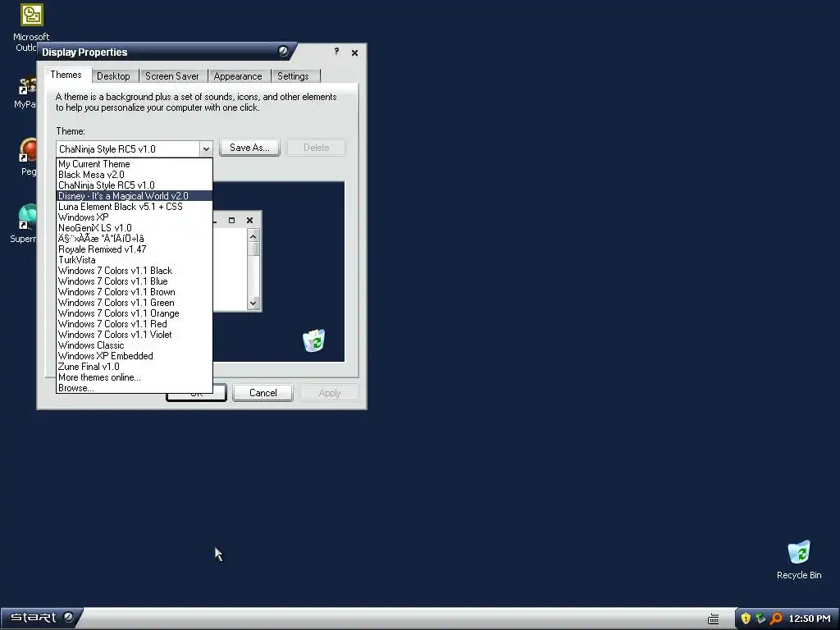Click the green arrows tray icon
The image size is (840, 630).
(760, 619)
